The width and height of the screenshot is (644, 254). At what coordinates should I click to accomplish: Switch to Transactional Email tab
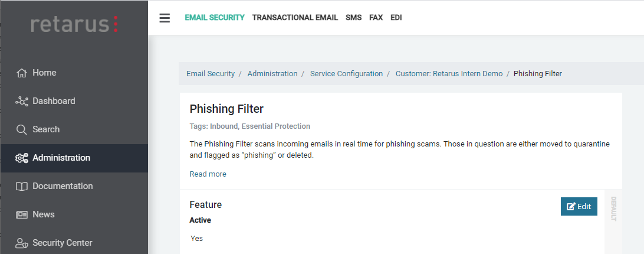(295, 18)
